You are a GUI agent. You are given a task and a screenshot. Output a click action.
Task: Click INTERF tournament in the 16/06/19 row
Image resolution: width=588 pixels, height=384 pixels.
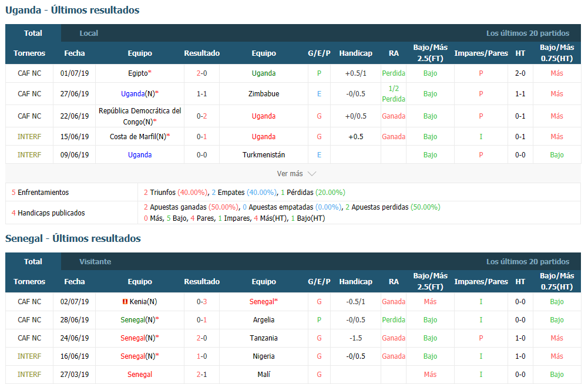(29, 356)
